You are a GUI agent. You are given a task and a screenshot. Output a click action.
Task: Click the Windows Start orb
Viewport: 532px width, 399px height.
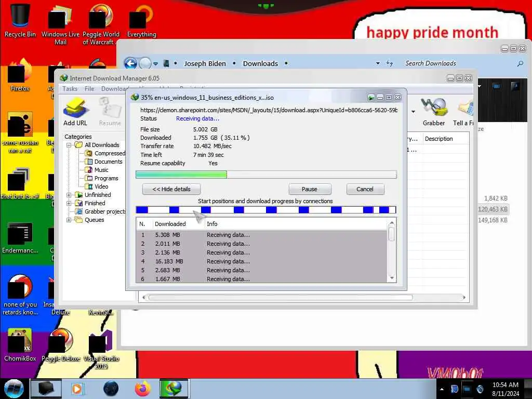coord(14,389)
